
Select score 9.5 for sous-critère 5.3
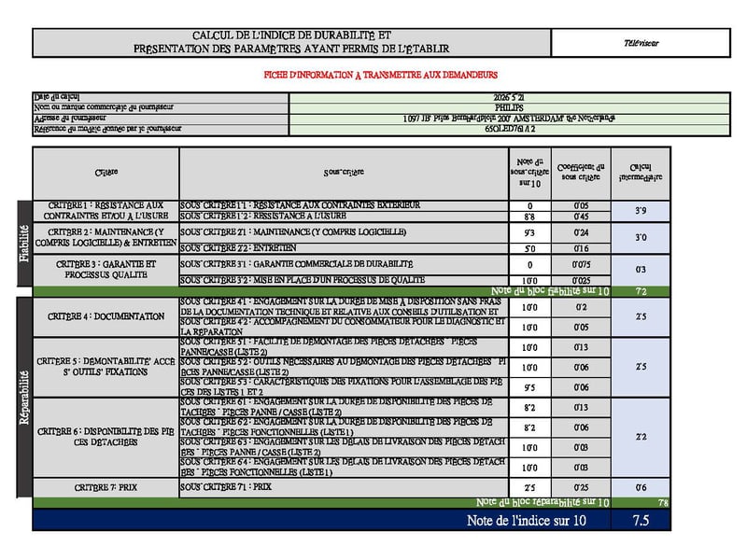coord(529,387)
